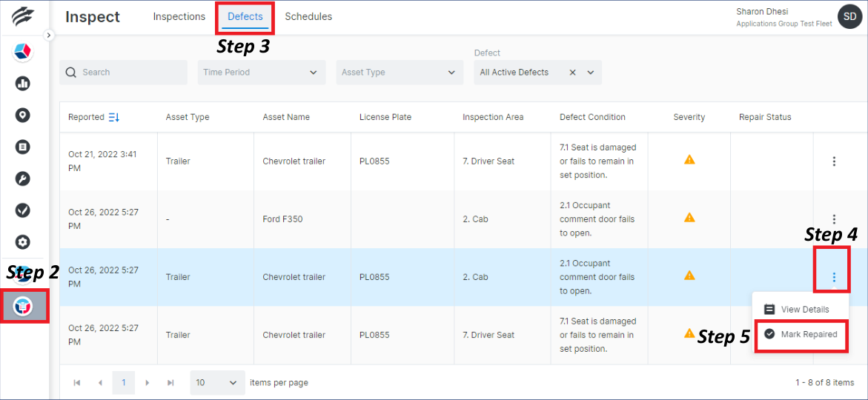
Task: Click the 'Inspect' page title
Action: 93,16
